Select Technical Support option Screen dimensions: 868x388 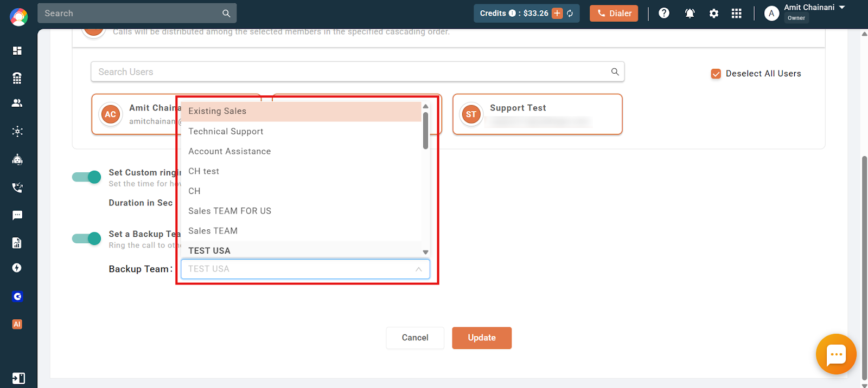pos(301,131)
